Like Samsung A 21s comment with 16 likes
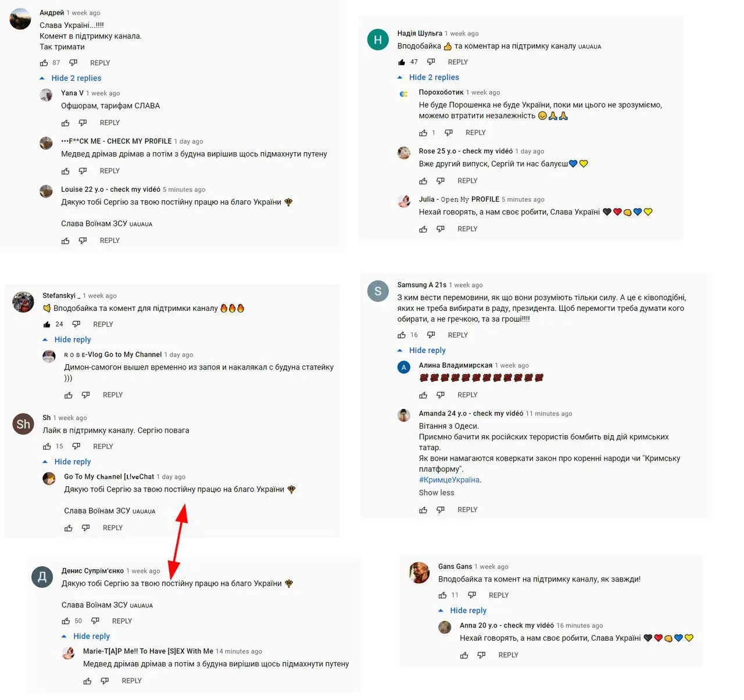 (402, 335)
